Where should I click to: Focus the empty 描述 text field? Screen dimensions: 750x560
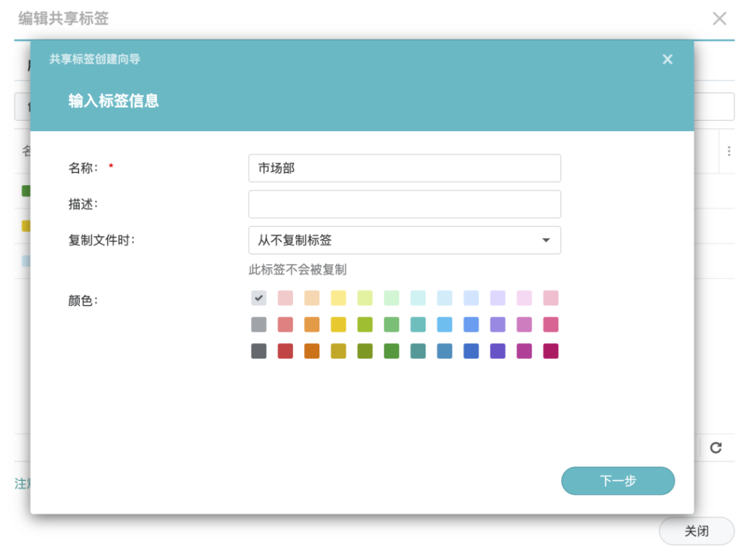click(x=404, y=204)
